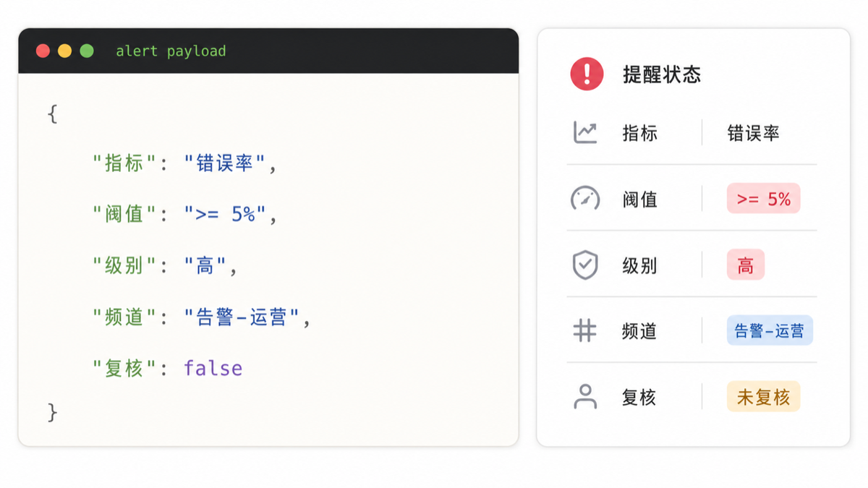Click the hash icon beside 频道
868x488 pixels.
[x=584, y=331]
